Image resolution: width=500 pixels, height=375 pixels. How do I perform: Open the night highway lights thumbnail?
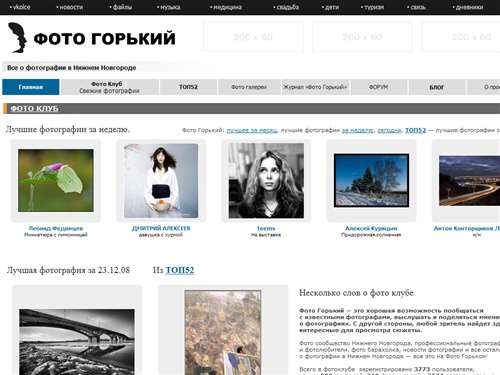pyautogui.click(x=469, y=180)
